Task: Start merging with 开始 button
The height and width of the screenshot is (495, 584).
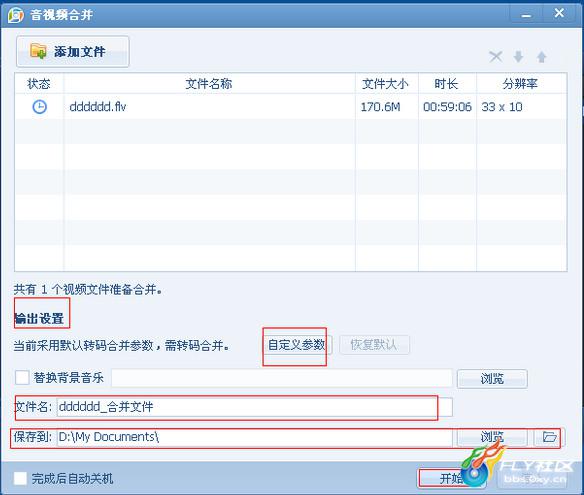Action: [451, 478]
